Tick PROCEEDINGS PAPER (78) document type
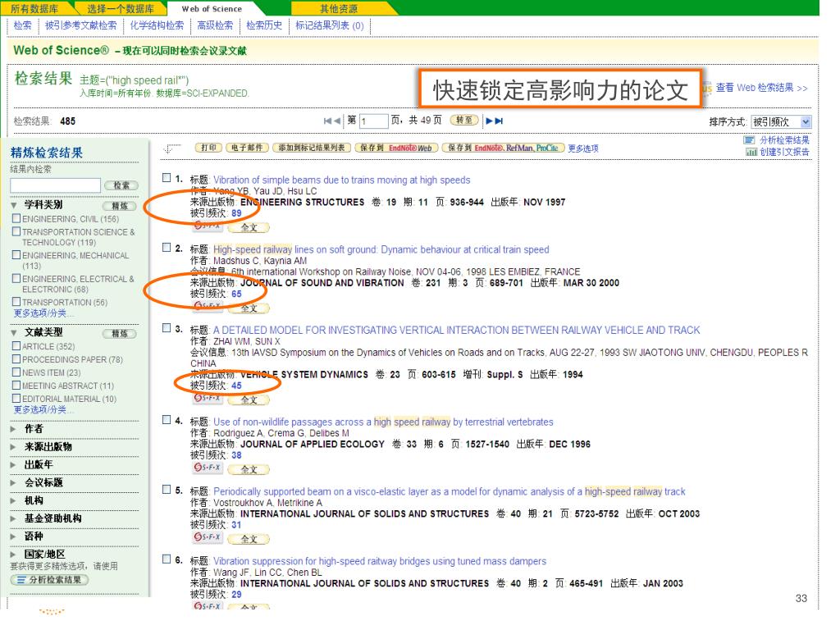840x630 pixels. click(16, 359)
